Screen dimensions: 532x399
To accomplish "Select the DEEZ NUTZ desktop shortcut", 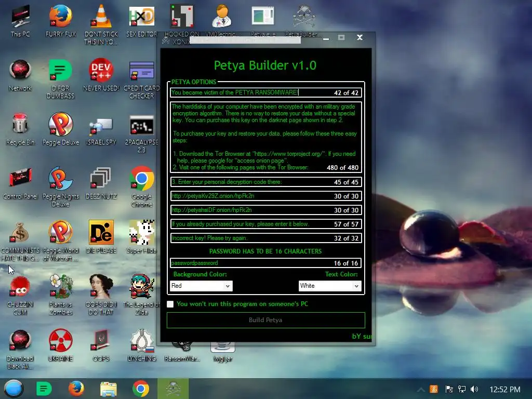I will (x=101, y=183).
